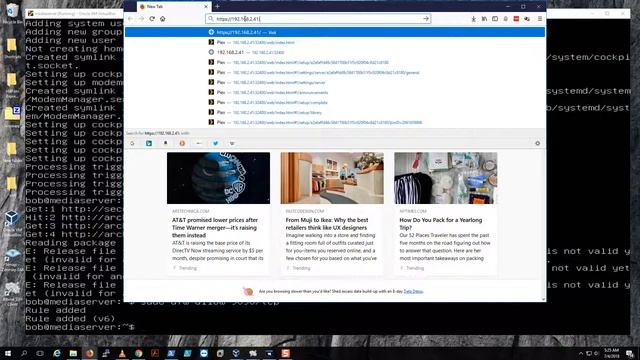The image size is (640, 360).
Task: Open the Firefox library icon
Action: pyautogui.click(x=484, y=19)
